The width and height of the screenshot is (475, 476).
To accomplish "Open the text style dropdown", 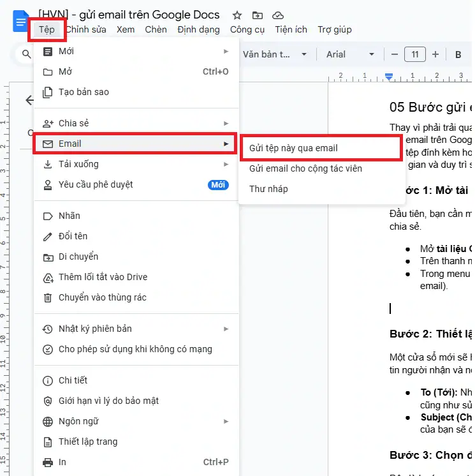I will pyautogui.click(x=274, y=54).
